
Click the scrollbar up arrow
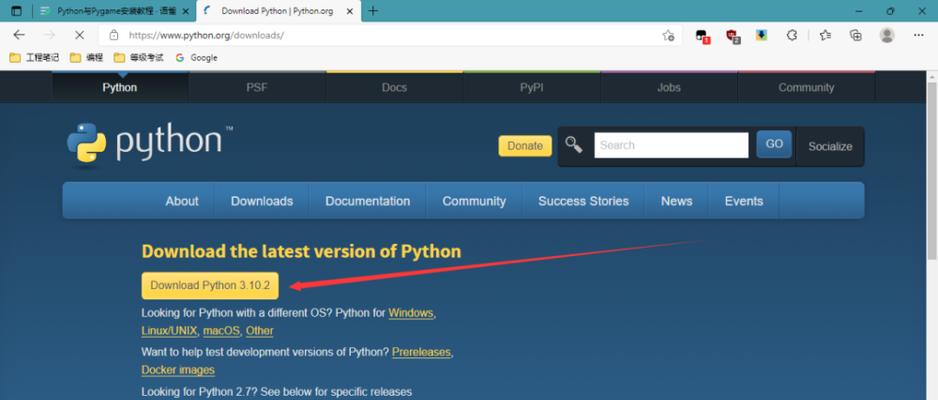tap(931, 76)
